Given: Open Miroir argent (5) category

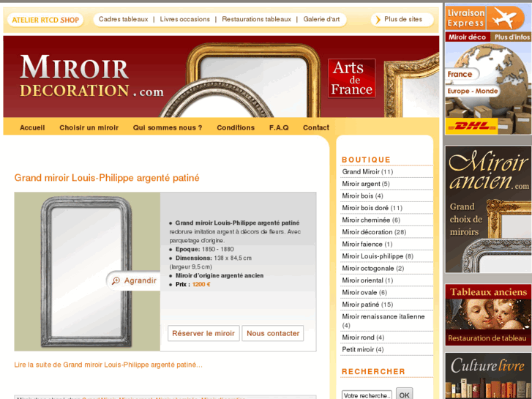Looking at the screenshot, I should (x=366, y=184).
